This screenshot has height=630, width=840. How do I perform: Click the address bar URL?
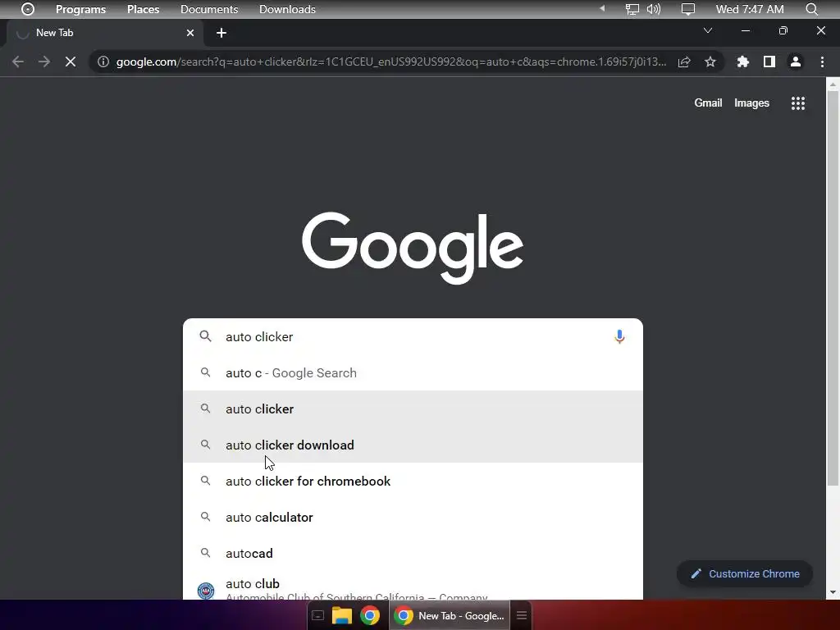(x=391, y=62)
